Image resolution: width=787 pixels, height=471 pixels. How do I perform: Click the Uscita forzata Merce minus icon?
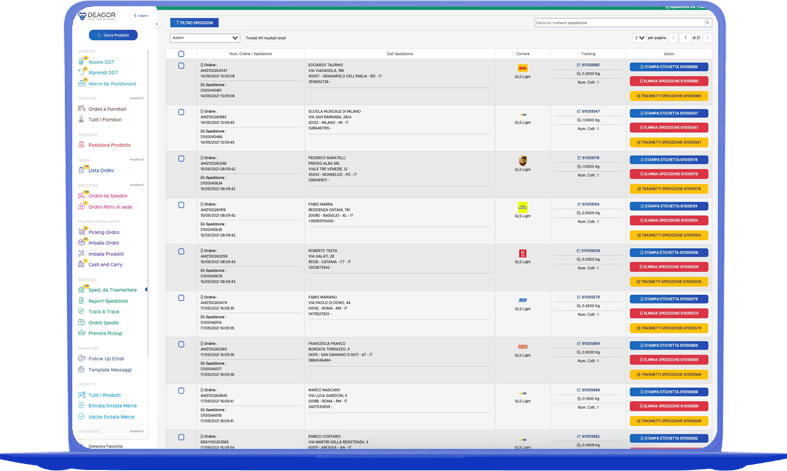pyautogui.click(x=81, y=416)
